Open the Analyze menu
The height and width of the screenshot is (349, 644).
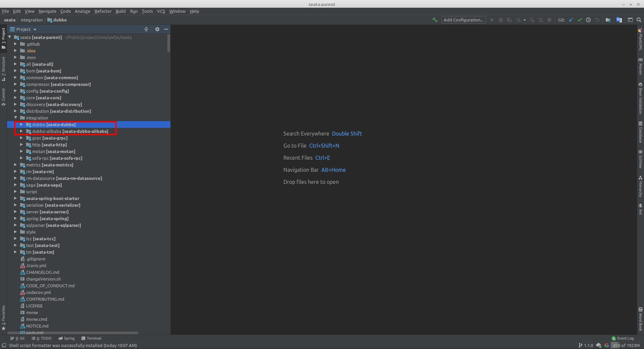click(x=83, y=11)
